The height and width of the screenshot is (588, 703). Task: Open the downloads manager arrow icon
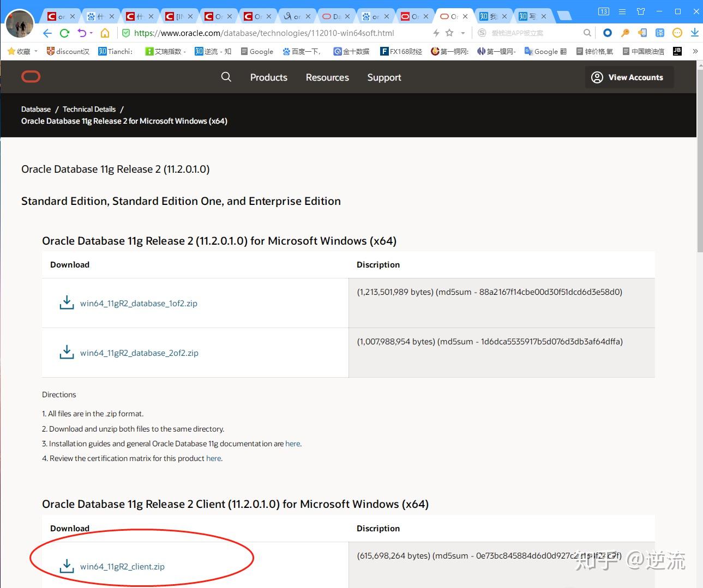694,33
